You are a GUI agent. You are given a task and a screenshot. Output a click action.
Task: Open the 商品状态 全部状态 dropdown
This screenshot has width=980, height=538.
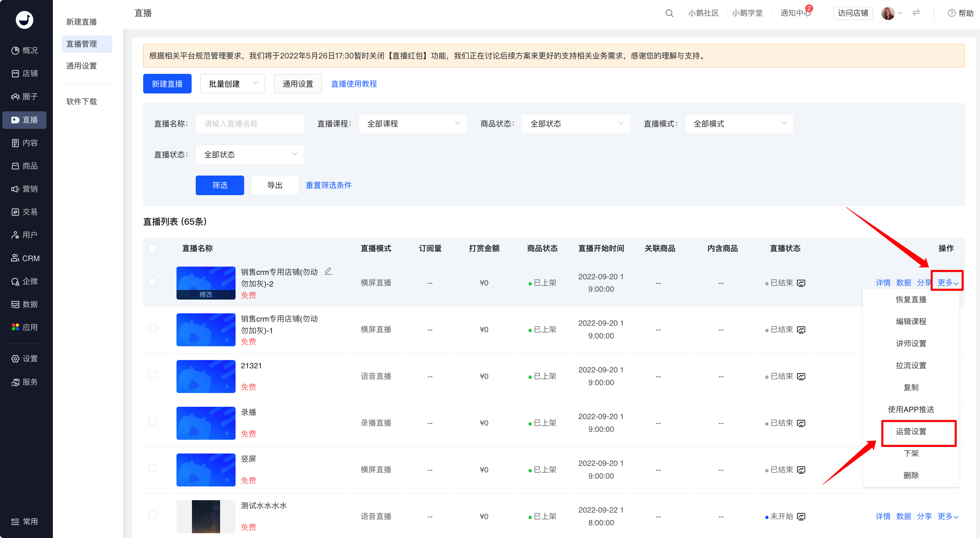pos(576,124)
